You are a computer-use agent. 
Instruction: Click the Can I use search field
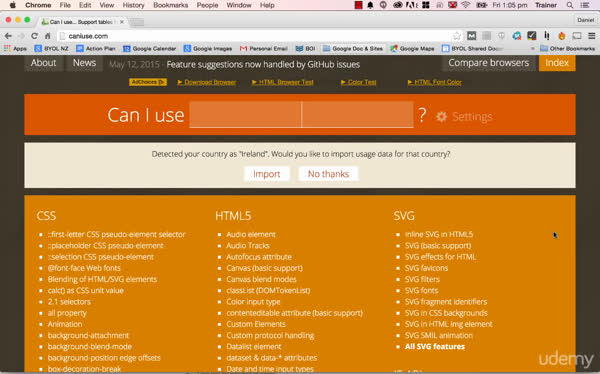tap(301, 114)
